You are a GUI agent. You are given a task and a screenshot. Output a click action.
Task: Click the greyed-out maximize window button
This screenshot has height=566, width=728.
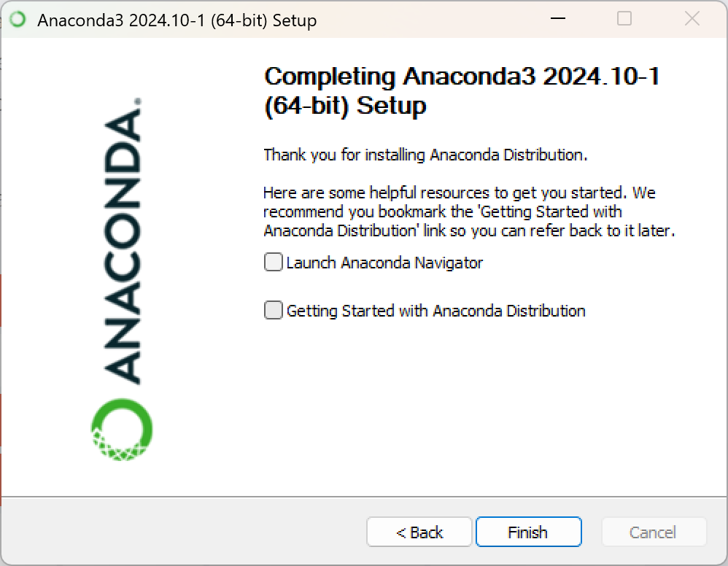624,18
